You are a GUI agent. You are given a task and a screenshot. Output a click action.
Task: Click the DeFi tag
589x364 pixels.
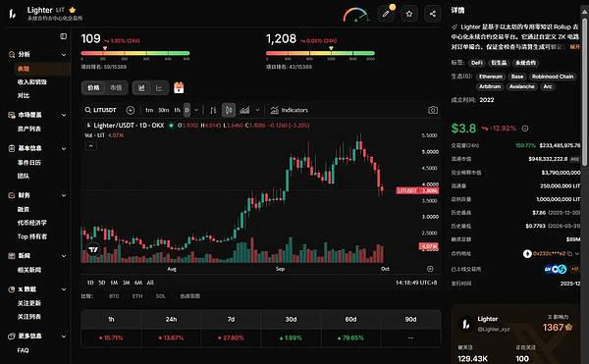(x=477, y=63)
